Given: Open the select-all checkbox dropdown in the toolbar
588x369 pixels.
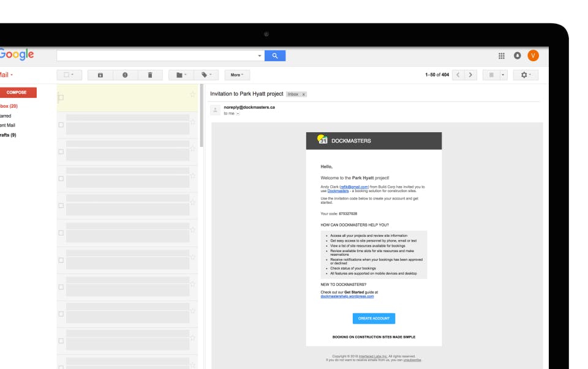Looking at the screenshot, I should 69,75.
